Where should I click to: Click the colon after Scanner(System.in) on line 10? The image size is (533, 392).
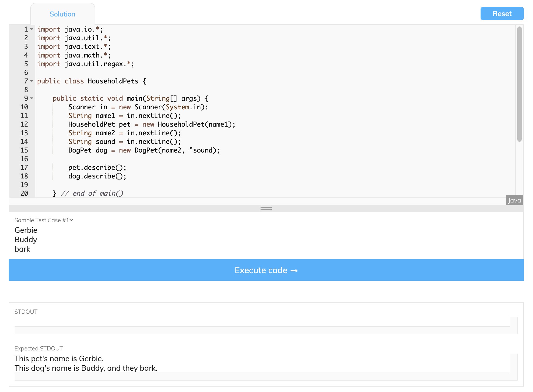point(207,107)
